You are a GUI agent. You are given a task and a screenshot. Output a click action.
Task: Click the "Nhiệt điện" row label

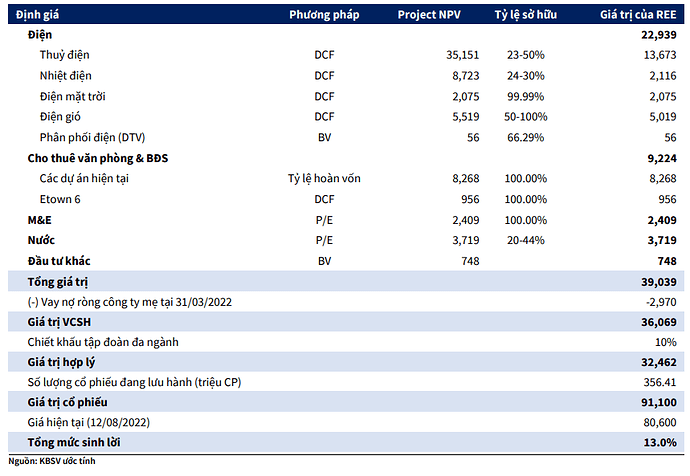pos(67,76)
